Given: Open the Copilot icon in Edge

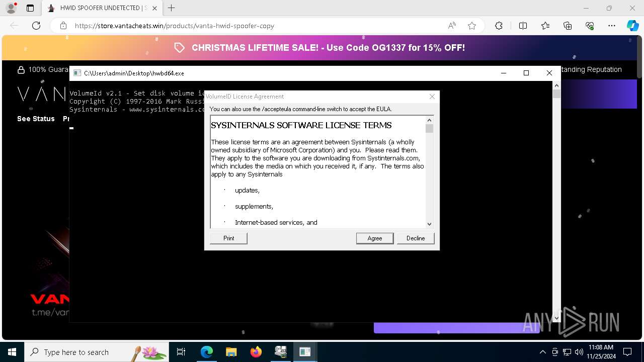Looking at the screenshot, I should click(x=632, y=26).
